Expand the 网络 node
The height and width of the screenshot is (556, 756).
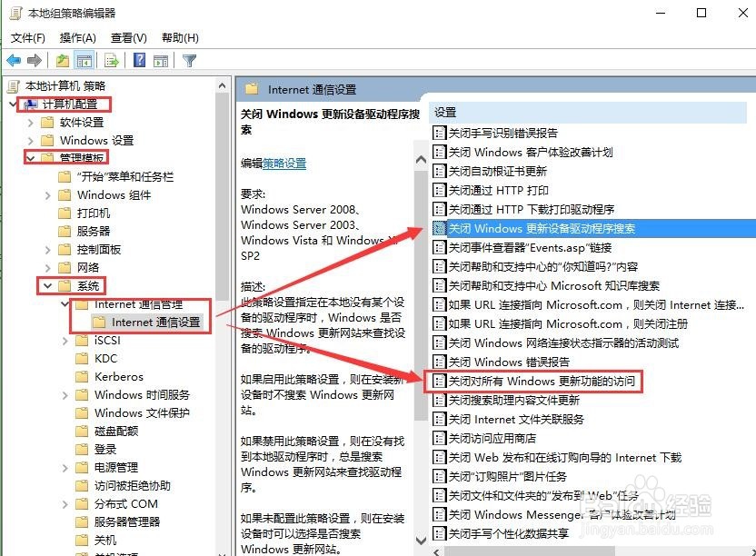48,268
